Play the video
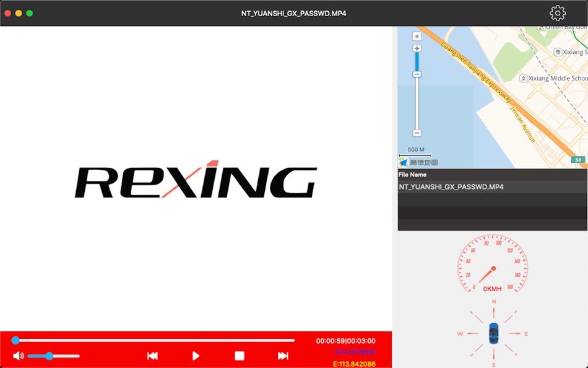The height and width of the screenshot is (368, 588). tap(196, 356)
